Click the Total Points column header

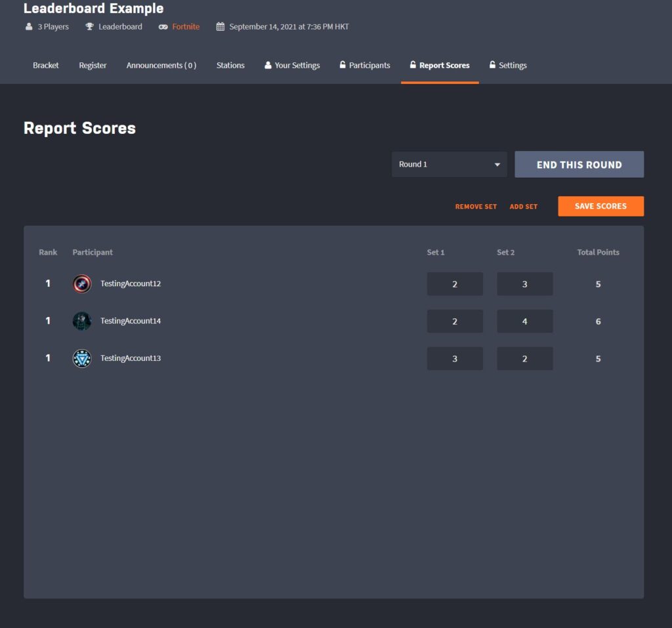pos(598,252)
